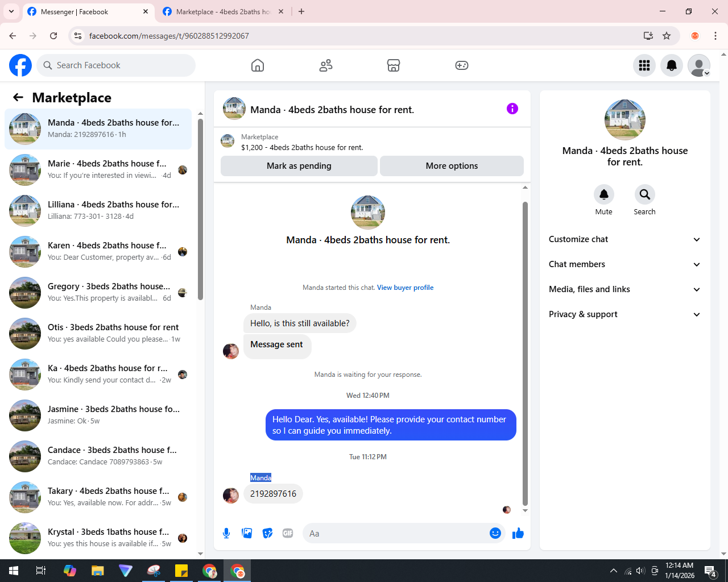Expand Media, files and links section
The width and height of the screenshot is (728, 582).
624,289
